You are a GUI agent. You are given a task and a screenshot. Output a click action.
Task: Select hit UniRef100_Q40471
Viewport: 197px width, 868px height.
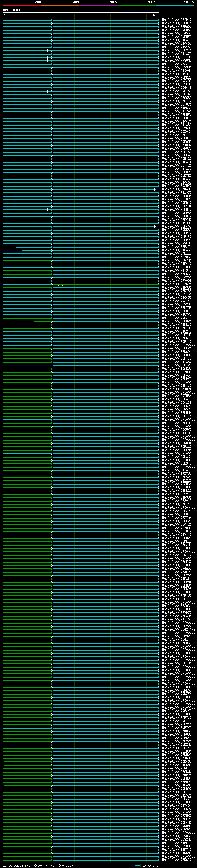point(176,40)
